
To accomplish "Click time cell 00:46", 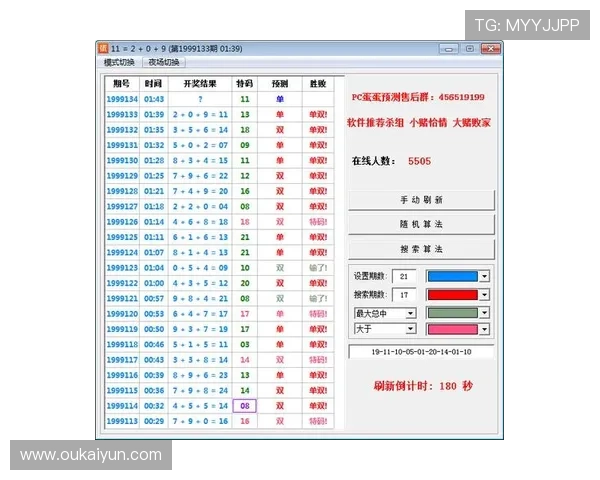I will coord(154,344).
